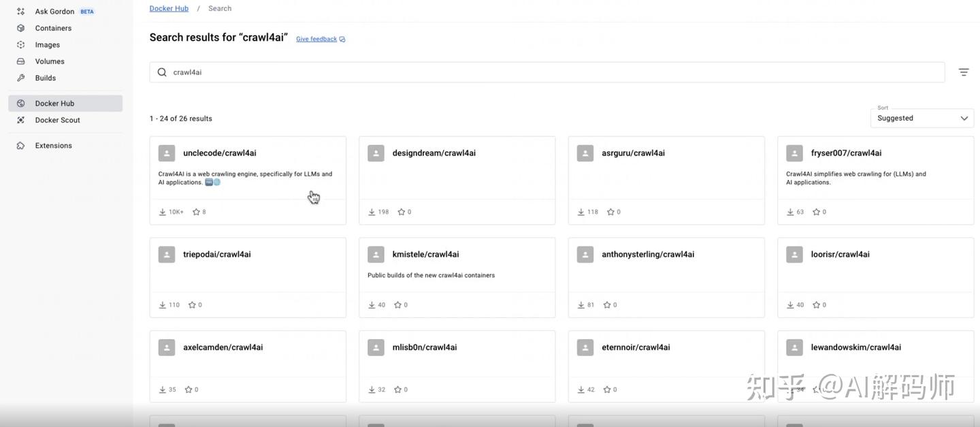The image size is (980, 427).
Task: Open anthonysterling/crawl4ai repository title
Action: point(648,255)
